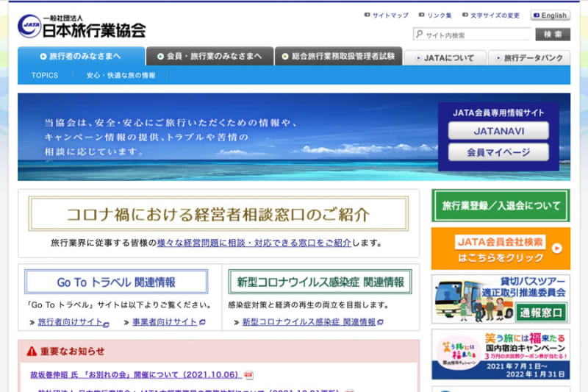588x392 pixels.
Task: Select the 旅行者のみなさまへ tab
Action: tap(82, 57)
